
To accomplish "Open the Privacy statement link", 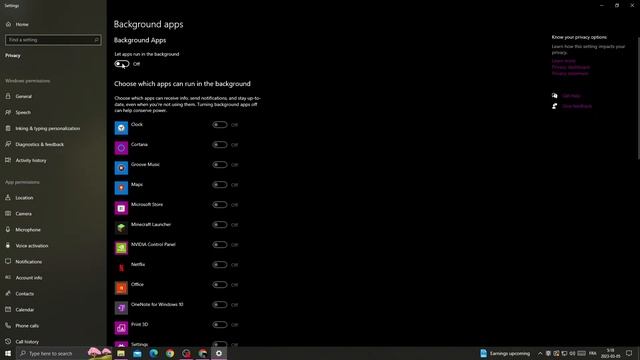I will (x=570, y=73).
